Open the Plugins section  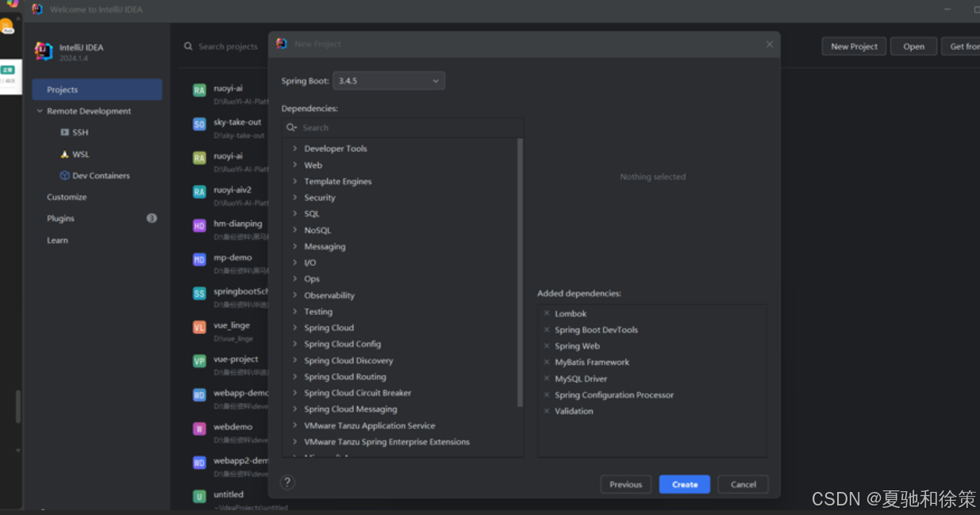click(60, 218)
